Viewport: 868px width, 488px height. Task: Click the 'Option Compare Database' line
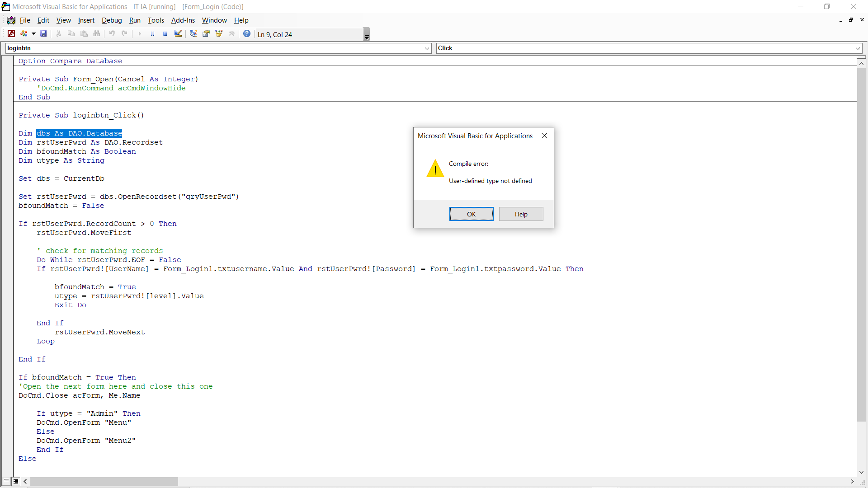pyautogui.click(x=71, y=61)
